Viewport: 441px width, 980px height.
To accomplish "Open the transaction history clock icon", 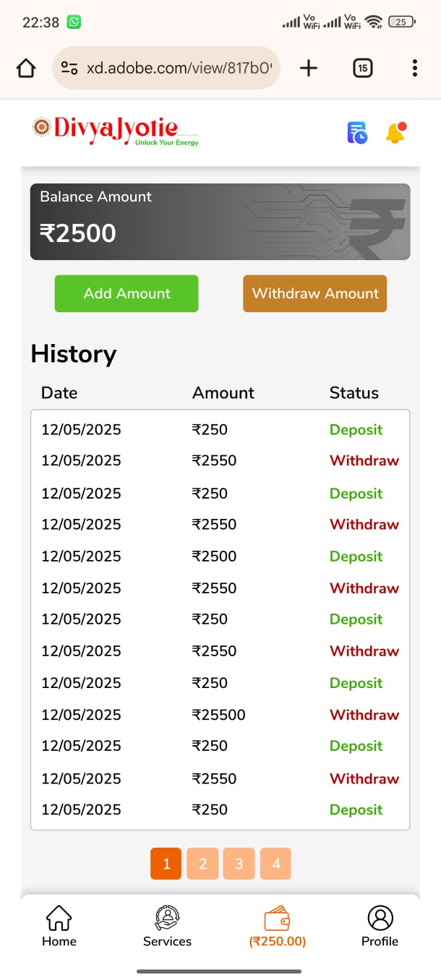I will 357,133.
